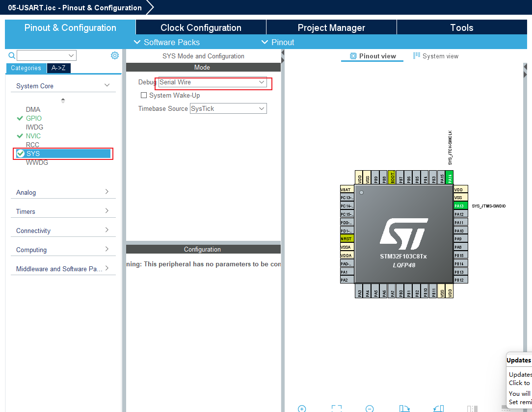Select pin PA10 on the chip
Viewport: 532px width, 412px height.
(x=461, y=231)
